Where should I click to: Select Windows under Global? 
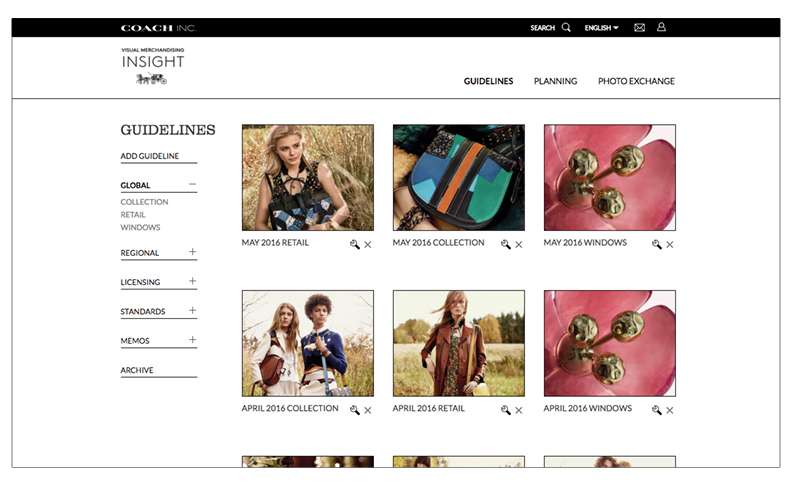pos(140,228)
